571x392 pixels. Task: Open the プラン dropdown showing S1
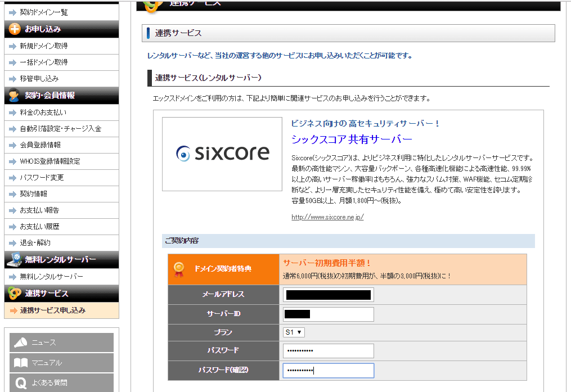coord(294,332)
